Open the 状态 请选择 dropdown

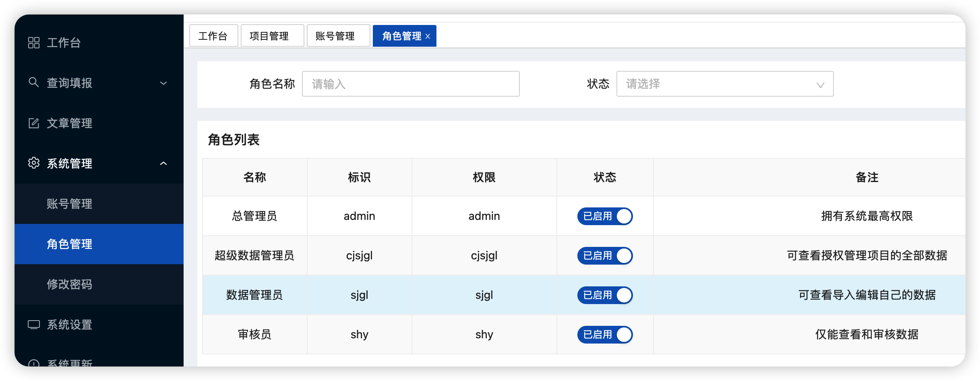725,84
